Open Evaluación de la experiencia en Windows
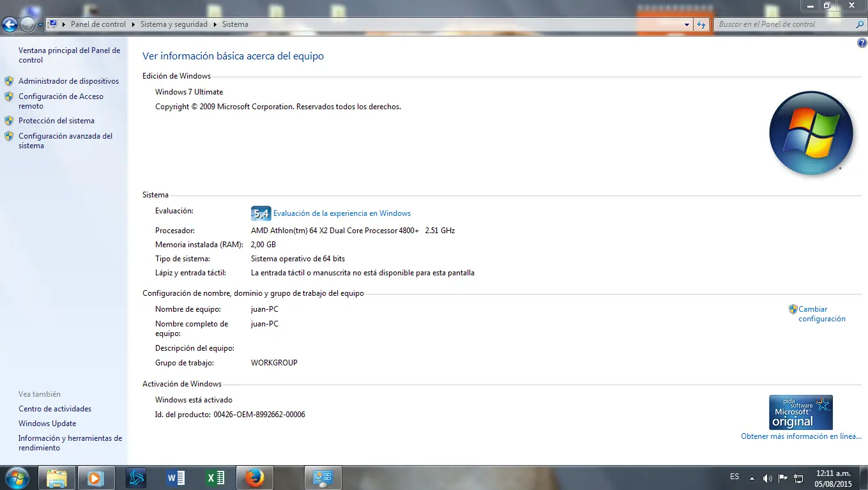The image size is (868, 490). pyautogui.click(x=342, y=213)
